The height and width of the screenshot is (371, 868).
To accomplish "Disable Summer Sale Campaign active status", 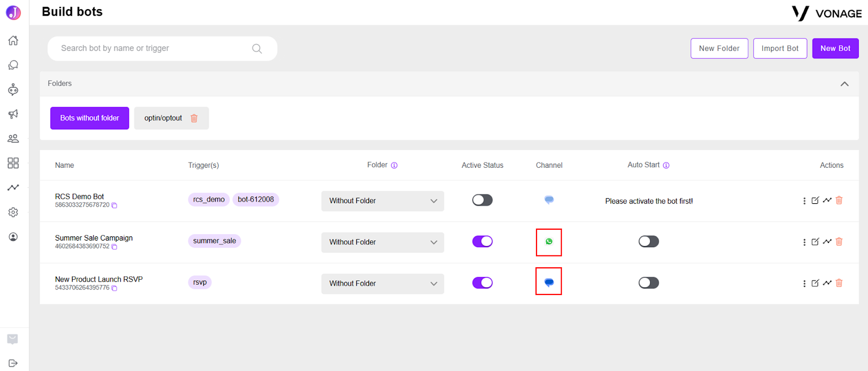I will point(482,241).
